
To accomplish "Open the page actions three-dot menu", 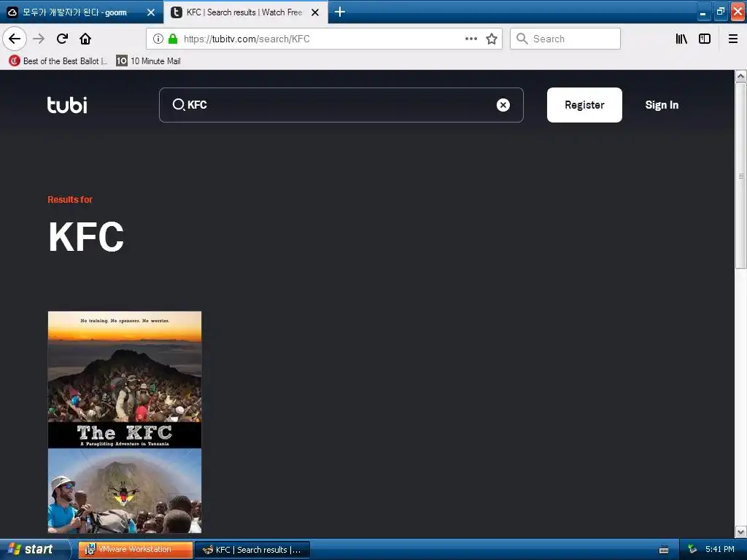I will point(471,39).
